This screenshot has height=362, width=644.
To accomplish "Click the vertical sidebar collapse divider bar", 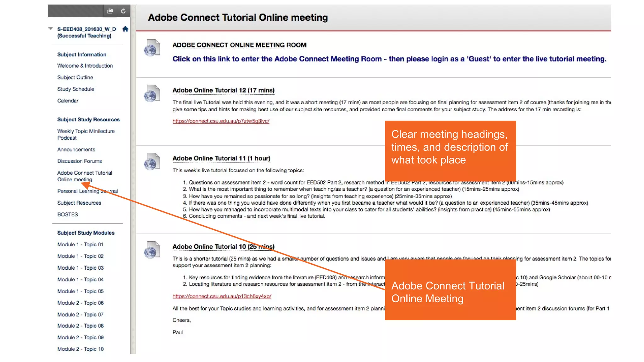I will click(133, 179).
